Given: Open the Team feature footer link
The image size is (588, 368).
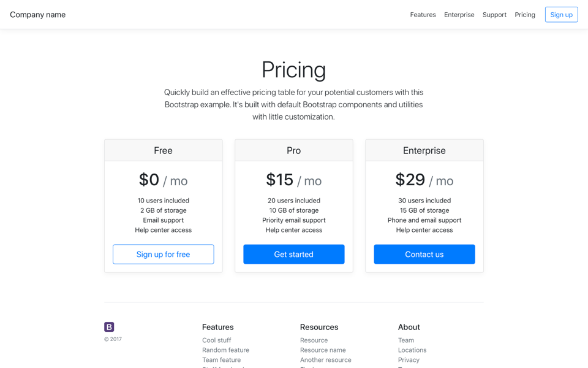Looking at the screenshot, I should [221, 359].
